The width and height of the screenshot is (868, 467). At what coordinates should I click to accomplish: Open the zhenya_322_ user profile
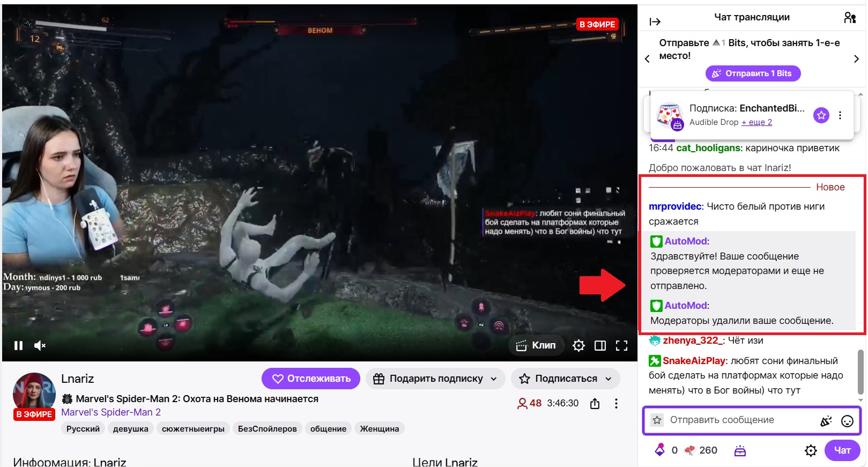pyautogui.click(x=693, y=340)
